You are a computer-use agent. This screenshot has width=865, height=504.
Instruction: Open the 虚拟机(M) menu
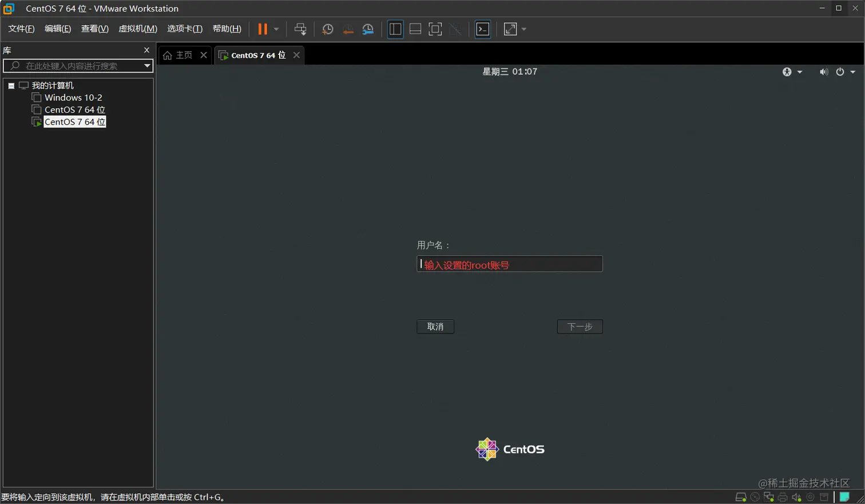138,29
